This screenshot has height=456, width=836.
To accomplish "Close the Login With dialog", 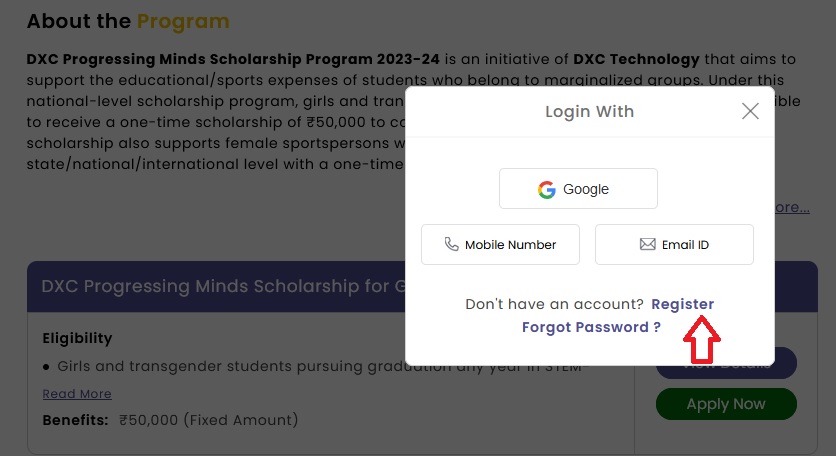I will pos(750,111).
